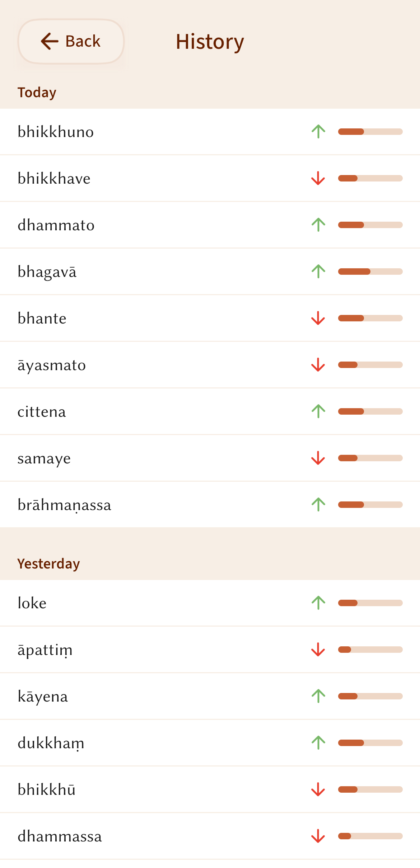Click the up arrow beside brāhmaṇassa
420x868 pixels.
pyautogui.click(x=318, y=505)
